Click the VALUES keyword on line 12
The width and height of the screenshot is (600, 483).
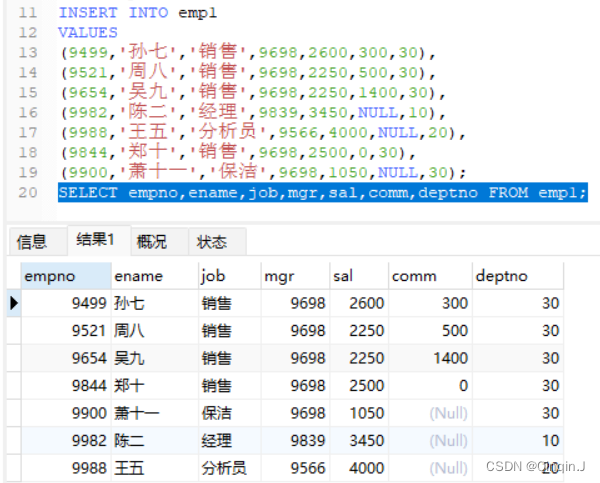click(88, 33)
